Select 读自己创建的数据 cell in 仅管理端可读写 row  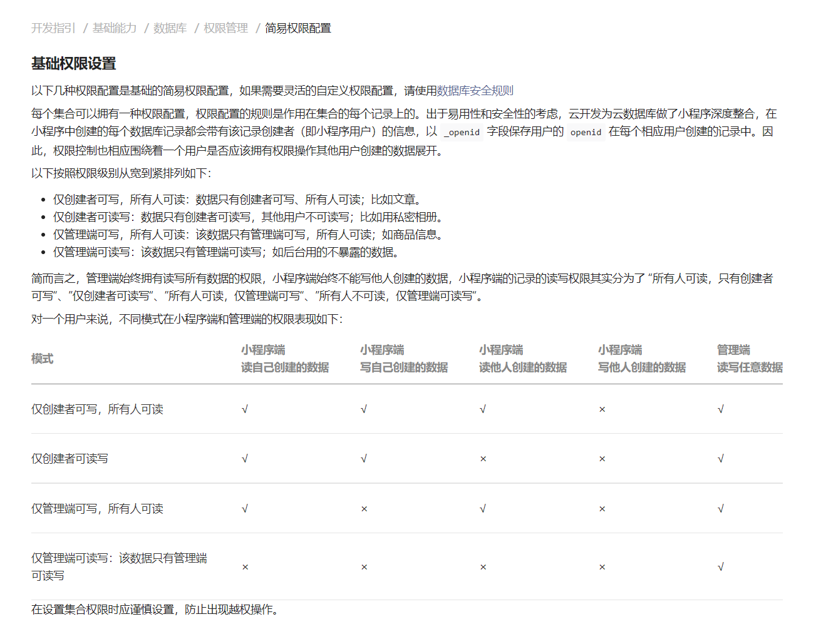(x=245, y=567)
